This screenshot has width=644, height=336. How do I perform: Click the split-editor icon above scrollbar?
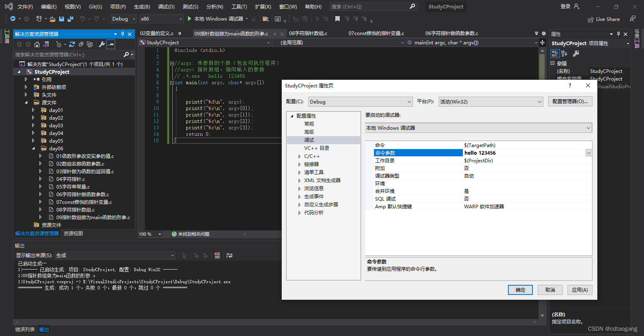pyautogui.click(x=542, y=43)
